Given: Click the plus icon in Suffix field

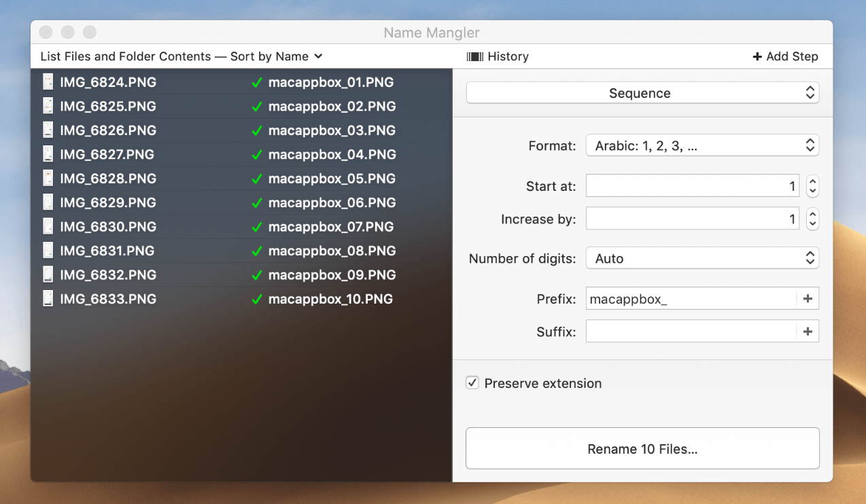Looking at the screenshot, I should click(x=808, y=331).
